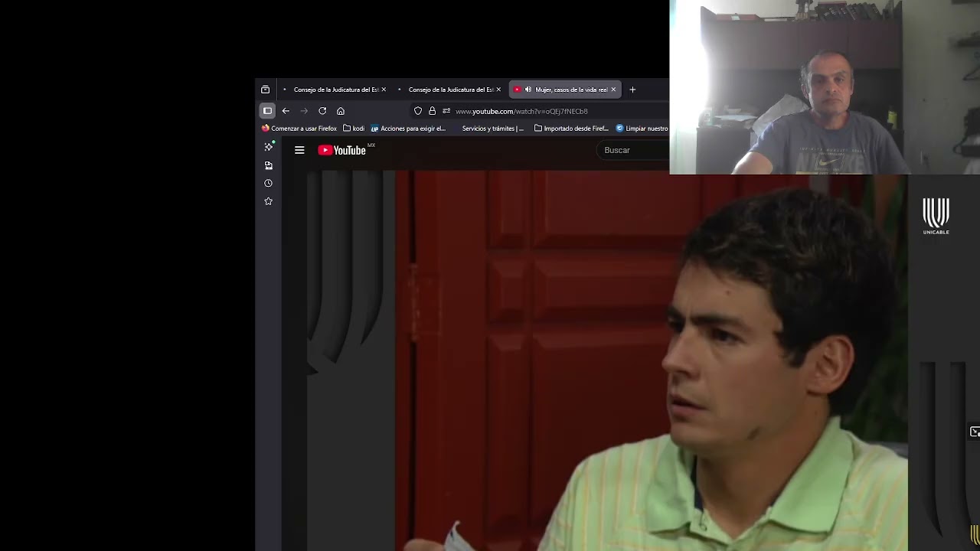The image size is (980, 551).
Task: Open synced tabs sidebar icon
Action: click(x=269, y=165)
